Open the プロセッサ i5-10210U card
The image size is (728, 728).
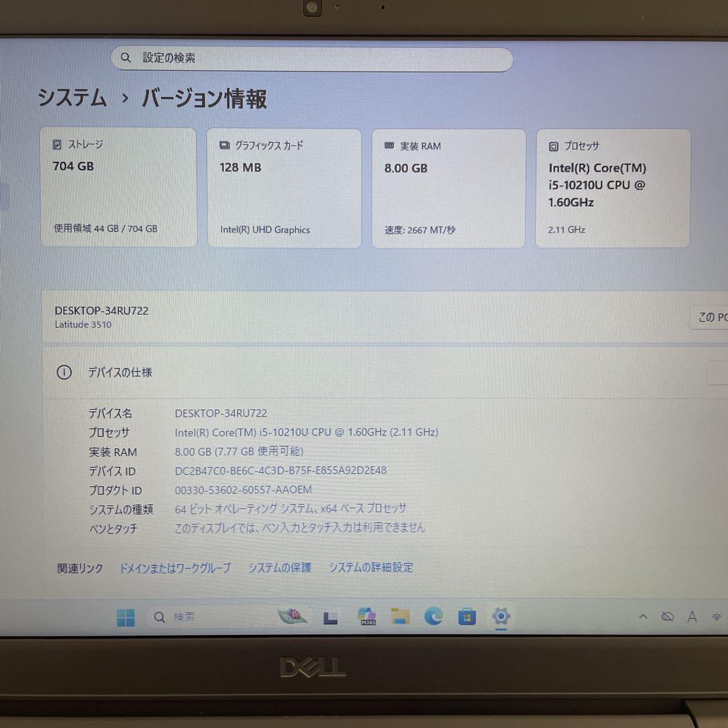[613, 189]
